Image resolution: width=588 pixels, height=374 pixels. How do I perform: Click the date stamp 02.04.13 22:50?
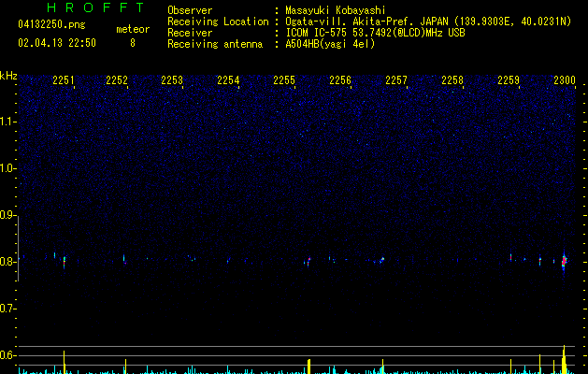[57, 43]
